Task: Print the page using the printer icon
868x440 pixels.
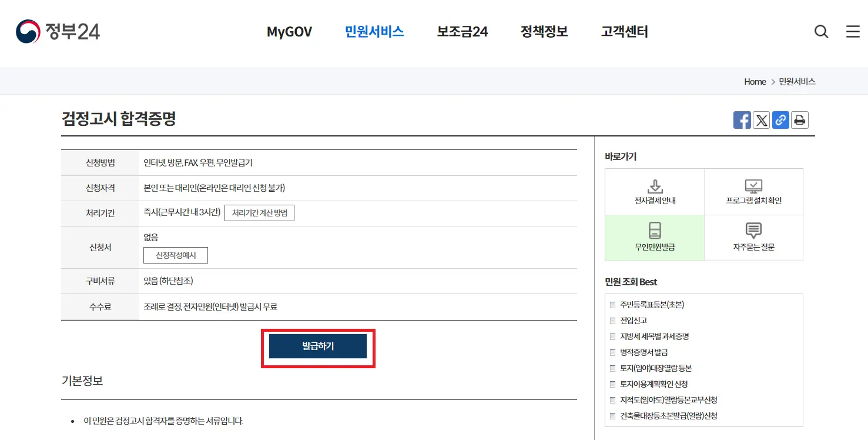Action: tap(799, 119)
